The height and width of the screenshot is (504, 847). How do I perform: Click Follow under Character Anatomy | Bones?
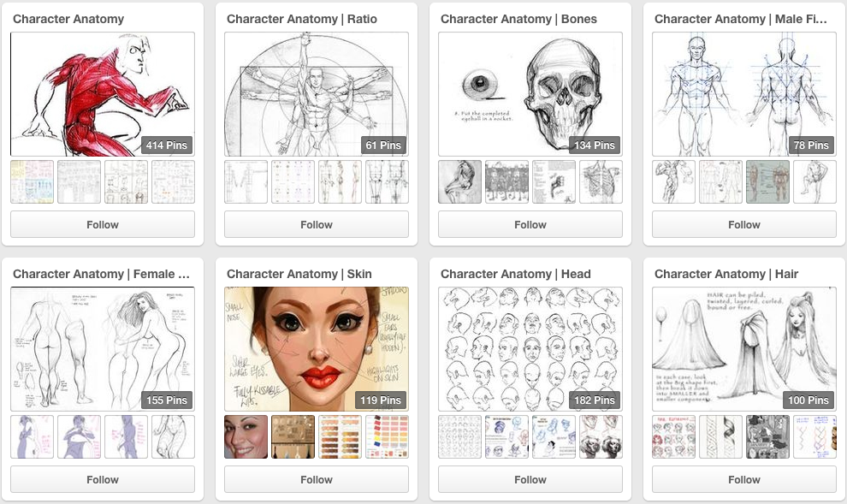click(x=530, y=224)
